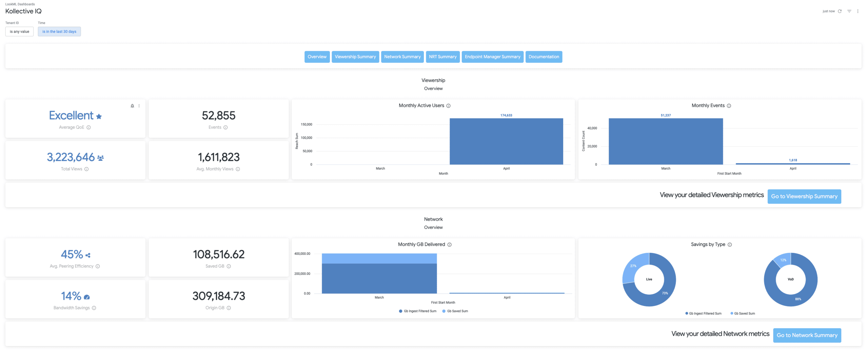Toggle Gb Saved Sum legend under the VoD donut
The width and height of the screenshot is (868, 352).
pyautogui.click(x=743, y=313)
